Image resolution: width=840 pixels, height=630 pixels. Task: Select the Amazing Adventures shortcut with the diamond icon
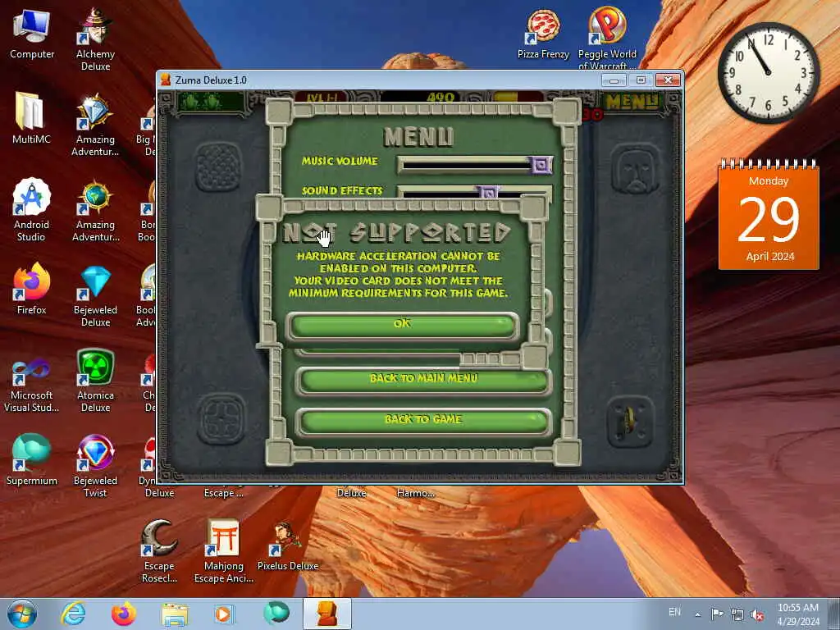click(x=95, y=125)
